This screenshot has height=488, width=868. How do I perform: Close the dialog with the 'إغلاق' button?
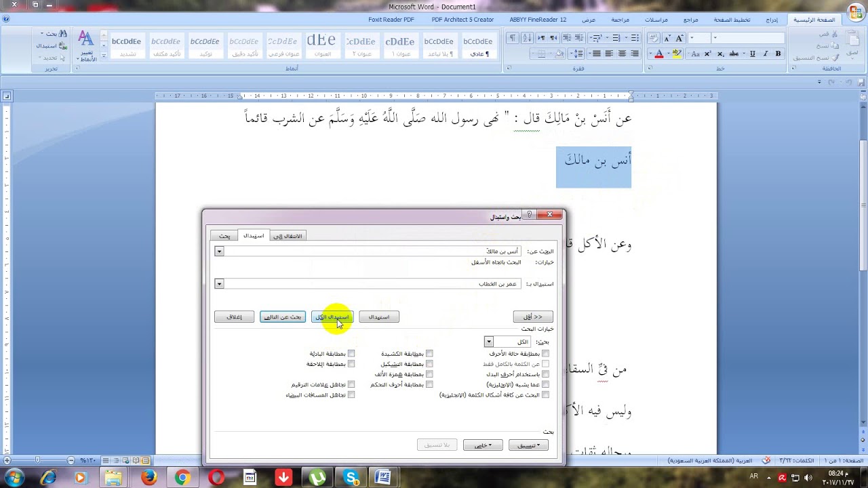tap(235, 317)
